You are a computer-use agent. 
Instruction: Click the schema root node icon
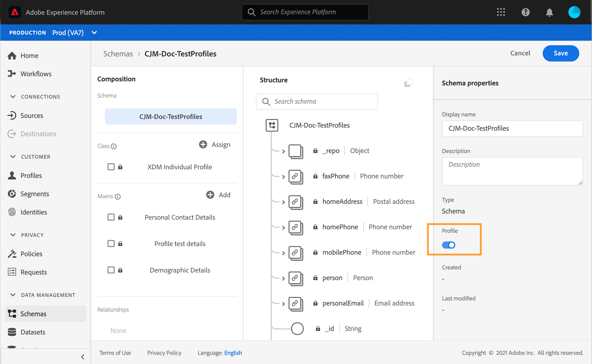coord(272,125)
